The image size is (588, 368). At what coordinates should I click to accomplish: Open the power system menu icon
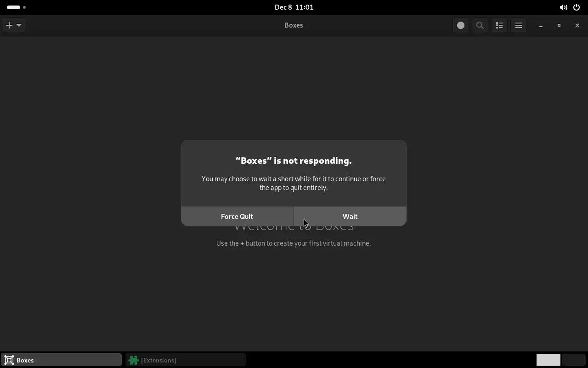pyautogui.click(x=577, y=7)
